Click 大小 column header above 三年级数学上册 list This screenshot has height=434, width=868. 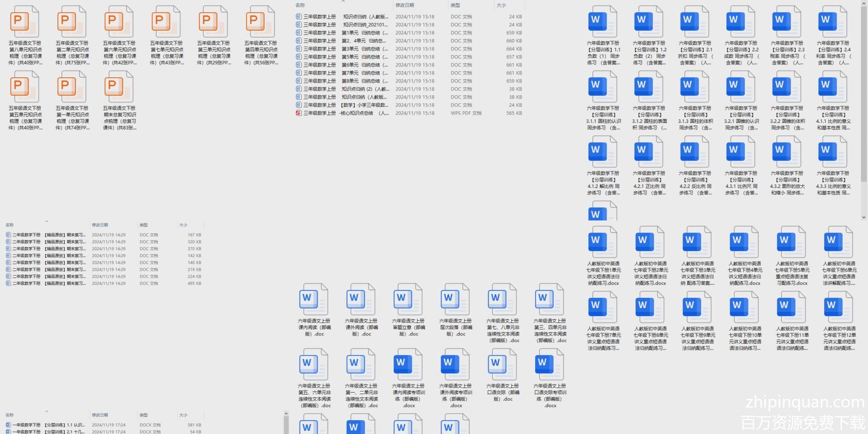coord(501,5)
